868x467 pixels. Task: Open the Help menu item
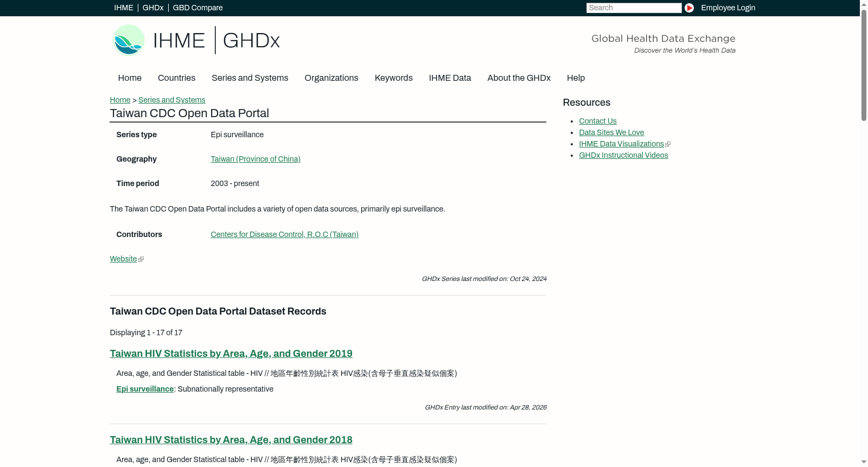576,78
